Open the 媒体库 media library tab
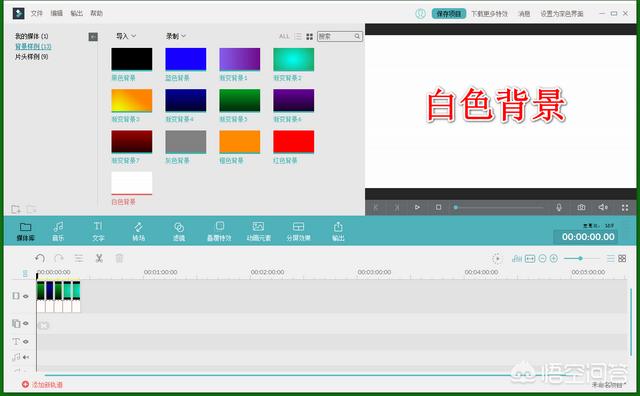This screenshot has width=640, height=396. tap(25, 231)
